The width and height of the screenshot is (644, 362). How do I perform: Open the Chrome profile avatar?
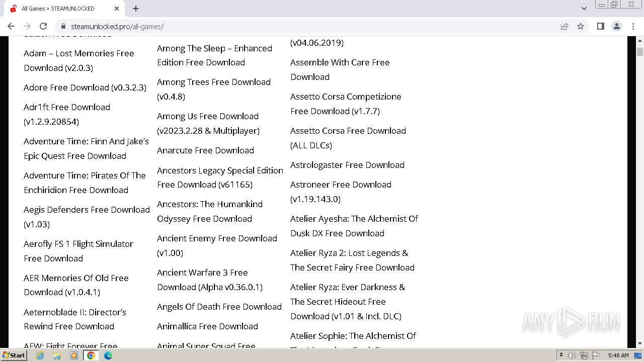616,26
